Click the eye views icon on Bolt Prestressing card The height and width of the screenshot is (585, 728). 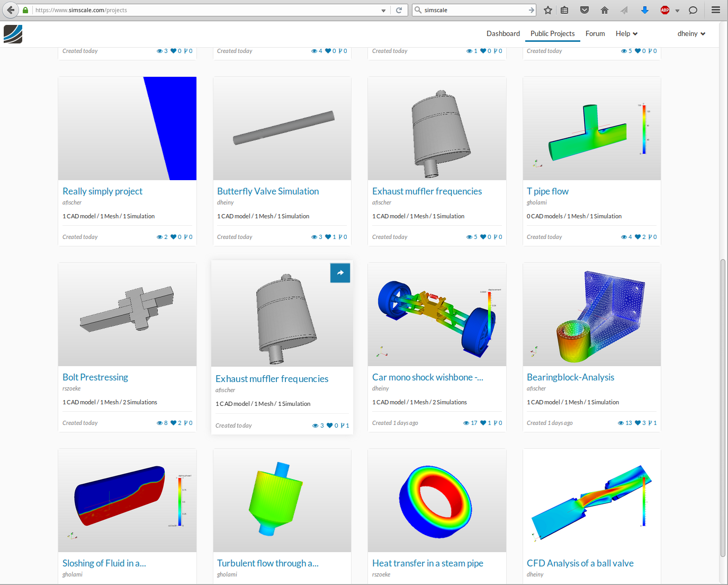(x=160, y=422)
